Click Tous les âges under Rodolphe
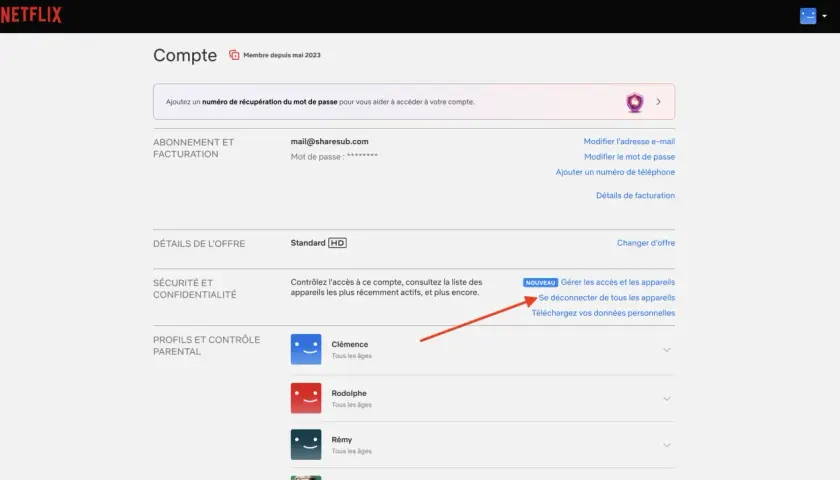The image size is (840, 480). coord(351,405)
